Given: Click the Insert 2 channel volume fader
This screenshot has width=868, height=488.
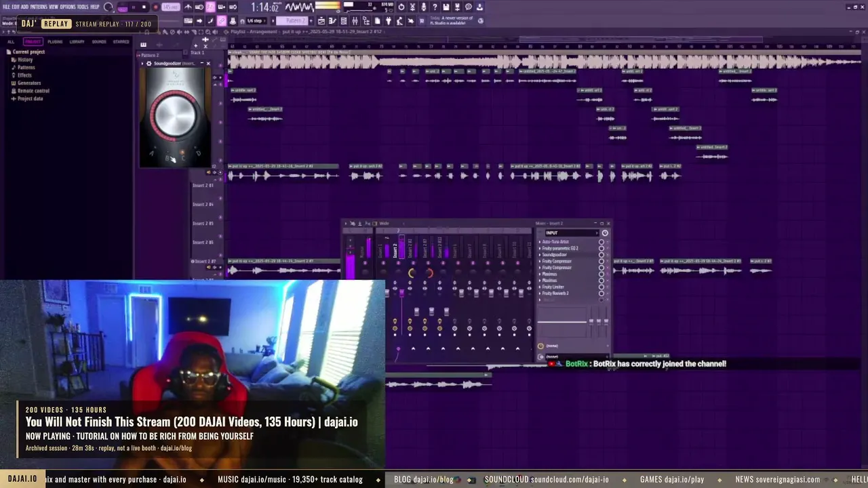Looking at the screenshot, I should (401, 293).
